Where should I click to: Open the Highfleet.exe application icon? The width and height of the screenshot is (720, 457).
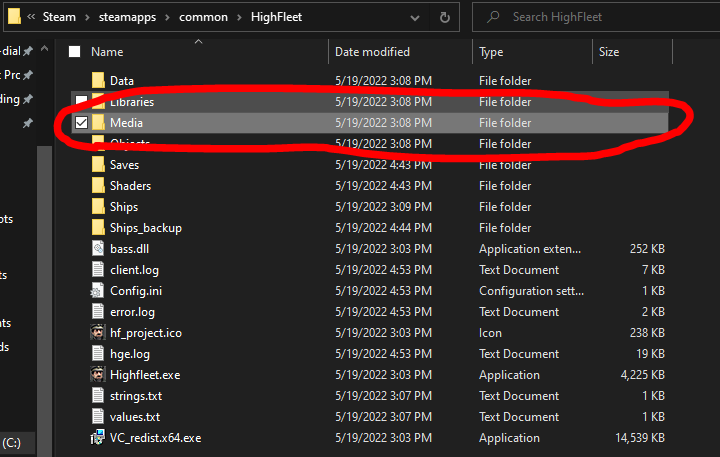(98, 375)
